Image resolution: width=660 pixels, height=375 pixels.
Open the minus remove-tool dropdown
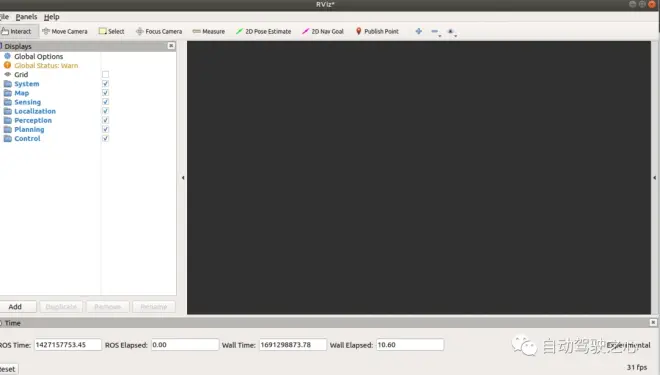436,32
